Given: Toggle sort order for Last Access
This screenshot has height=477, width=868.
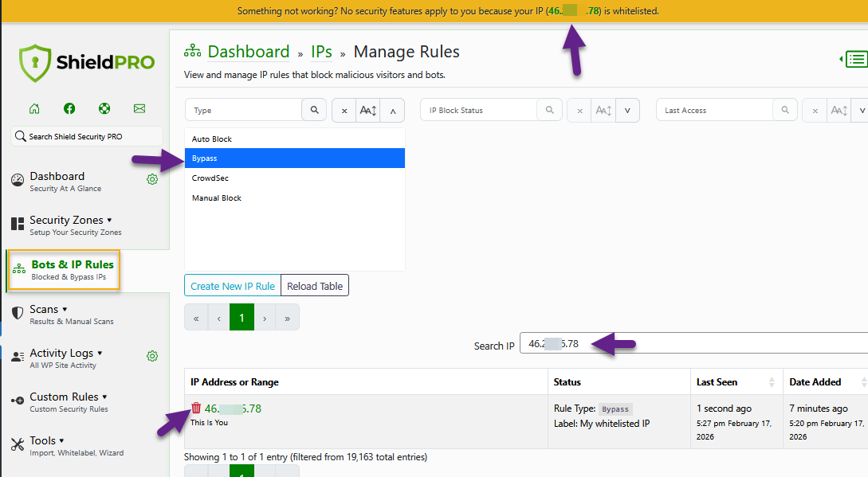Looking at the screenshot, I should [x=839, y=111].
